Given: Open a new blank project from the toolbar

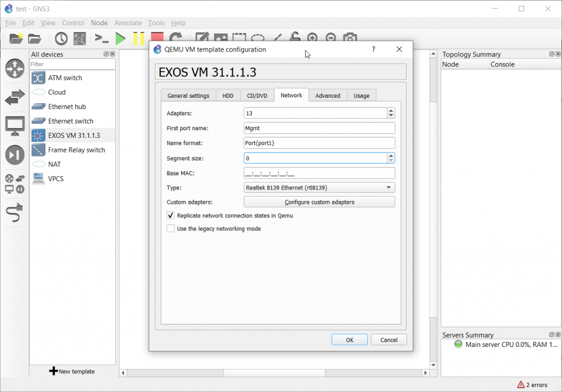Looking at the screenshot, I should [x=16, y=38].
